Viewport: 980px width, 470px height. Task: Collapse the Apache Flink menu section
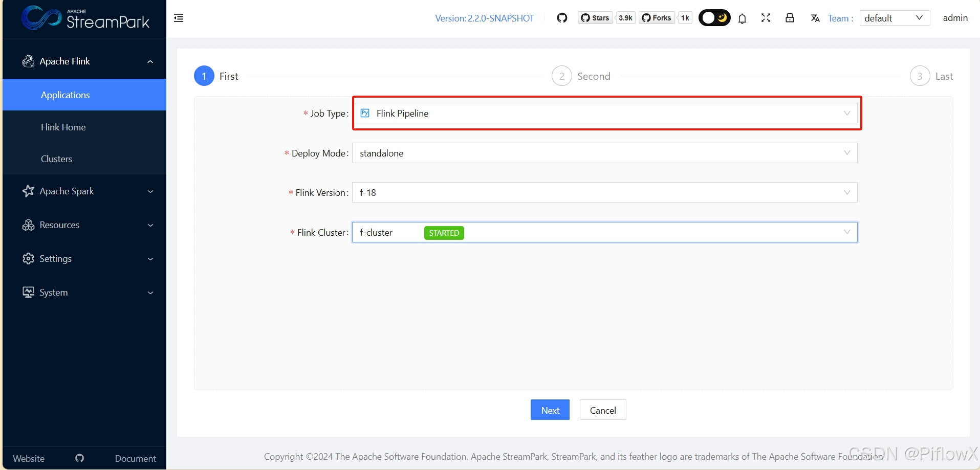84,61
